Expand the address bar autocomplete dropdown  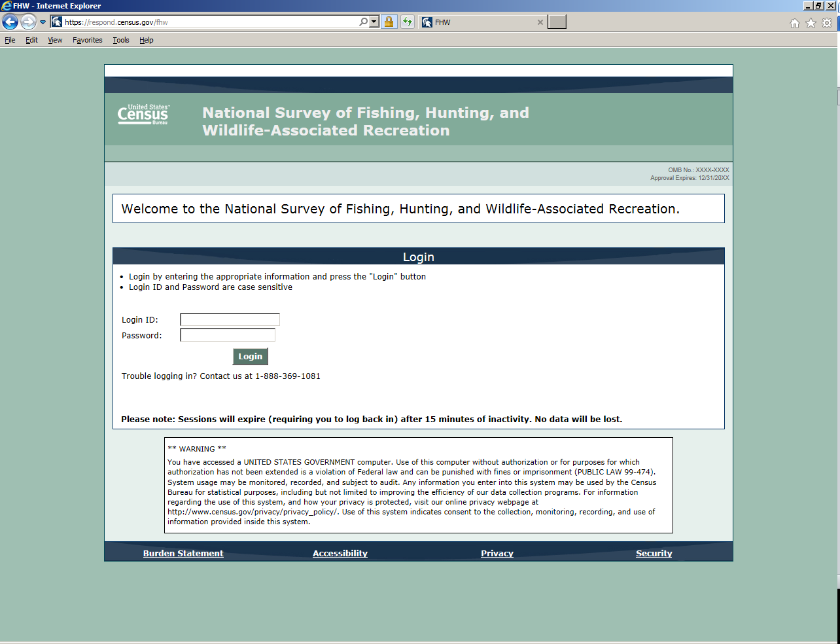[374, 22]
